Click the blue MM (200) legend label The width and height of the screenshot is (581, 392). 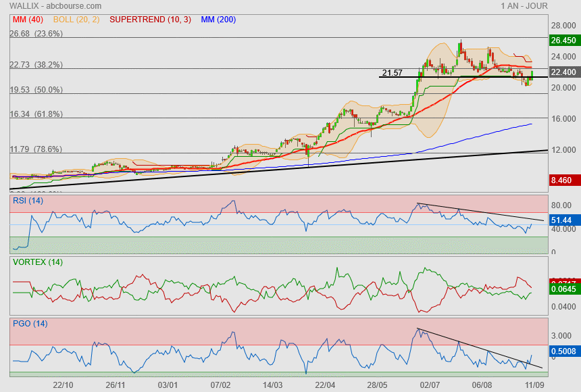[218, 20]
